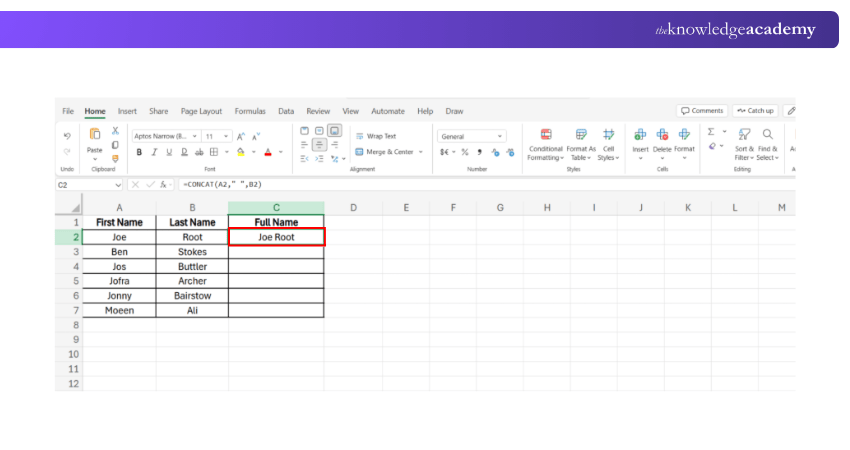850x450 pixels.
Task: Switch to the Page Layout tab
Action: point(201,111)
